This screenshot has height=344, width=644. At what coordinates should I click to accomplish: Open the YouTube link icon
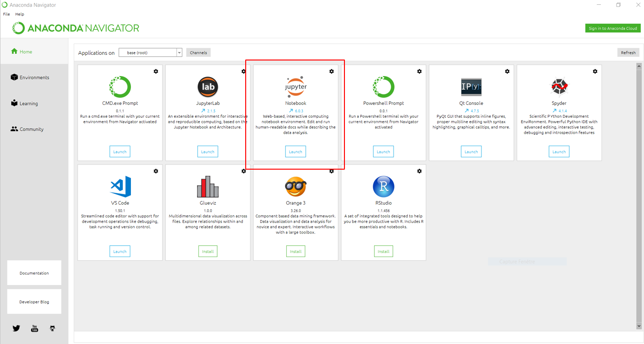click(34, 328)
